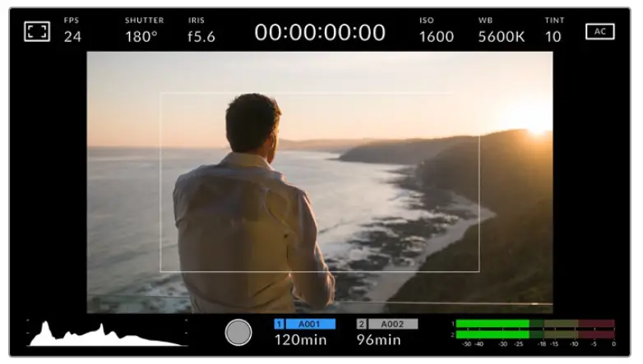The image size is (643, 364).
Task: Tap the histogram display
Action: [x=108, y=333]
